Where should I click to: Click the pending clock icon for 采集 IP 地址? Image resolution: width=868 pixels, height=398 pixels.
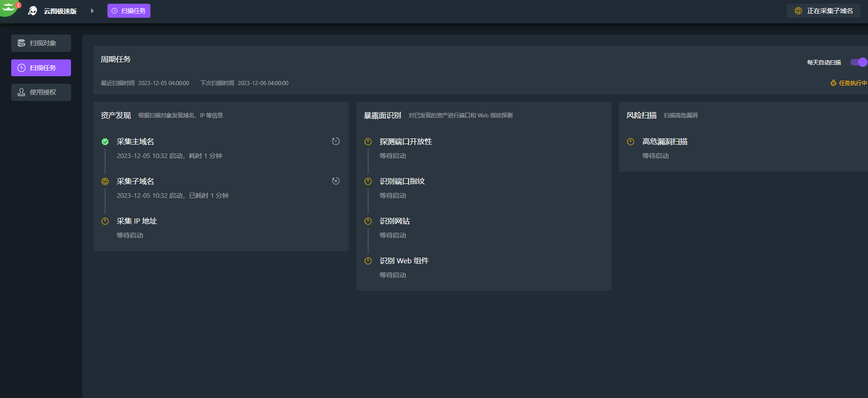pos(105,221)
